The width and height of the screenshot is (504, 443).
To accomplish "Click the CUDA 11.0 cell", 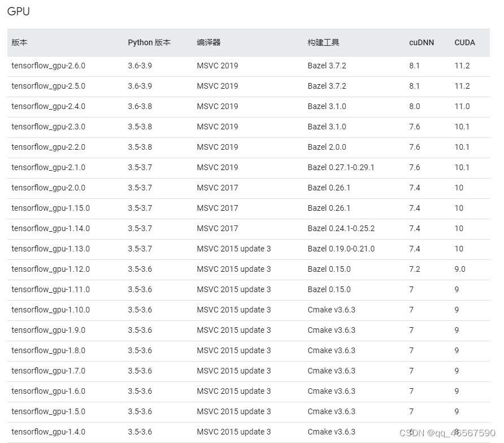I will point(462,106).
